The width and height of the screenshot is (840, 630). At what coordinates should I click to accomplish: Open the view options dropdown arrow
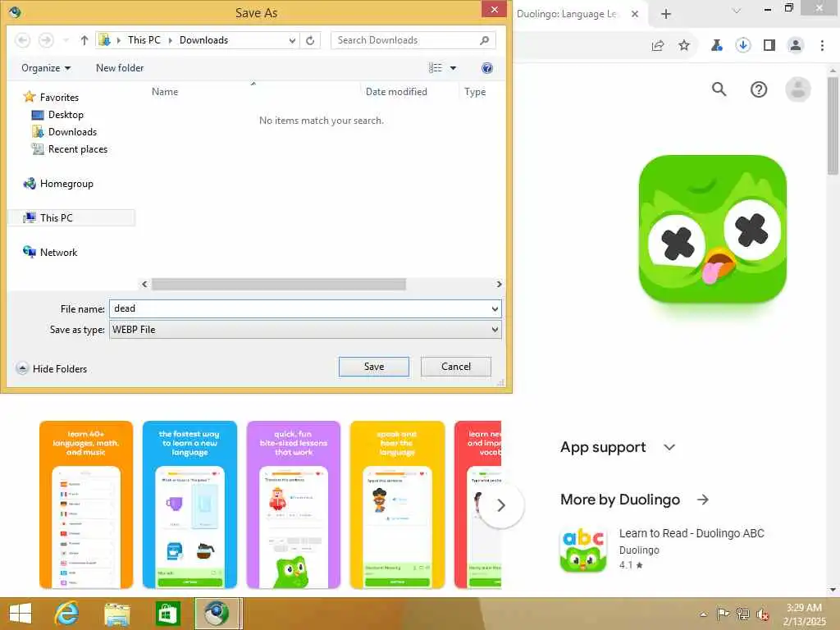[453, 68]
